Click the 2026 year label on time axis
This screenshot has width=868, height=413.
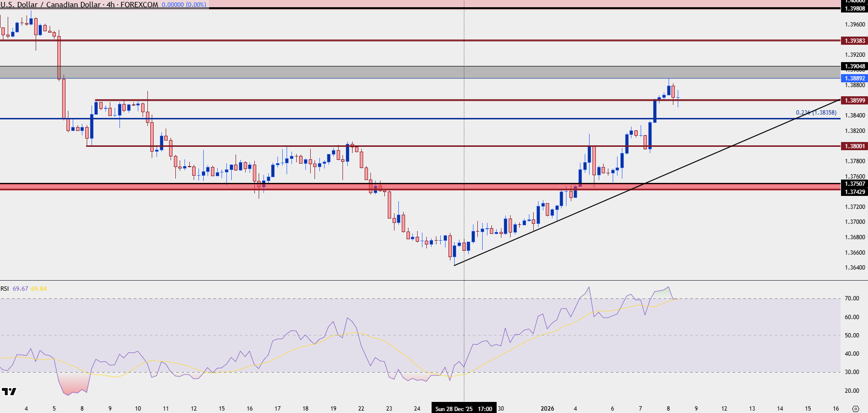click(x=547, y=409)
